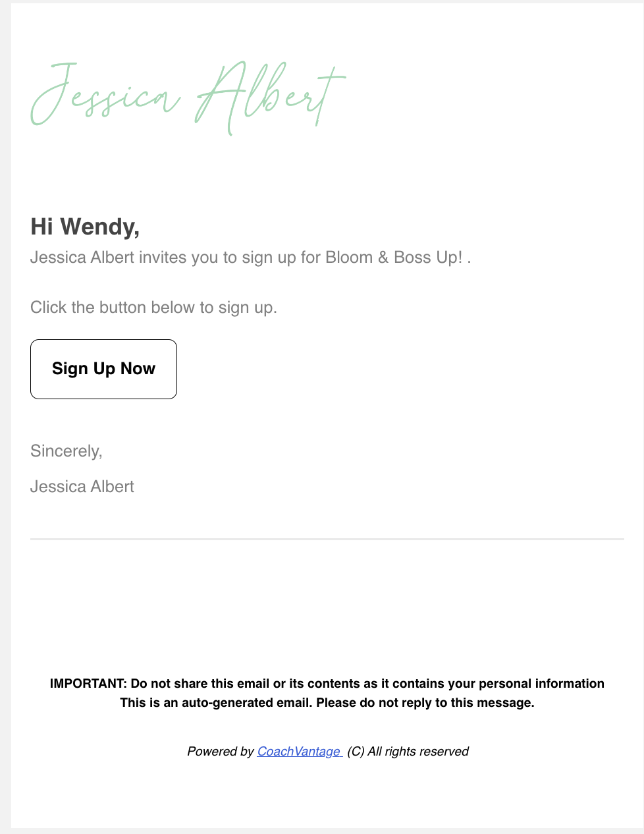Click the "Hi Wendy," greeting heading
This screenshot has width=644, height=834.
point(85,227)
